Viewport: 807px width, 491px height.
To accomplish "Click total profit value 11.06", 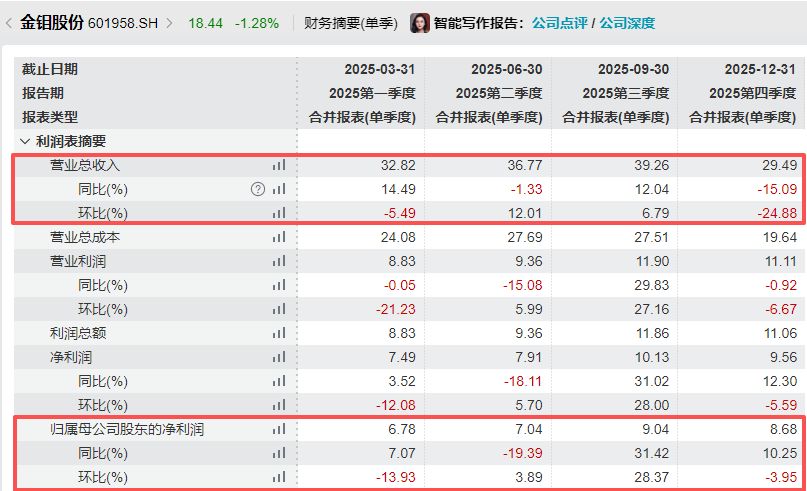I will tap(780, 333).
